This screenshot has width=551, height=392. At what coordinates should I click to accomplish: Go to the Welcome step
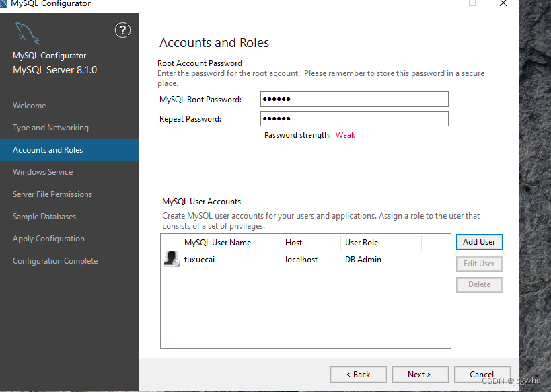coord(29,106)
